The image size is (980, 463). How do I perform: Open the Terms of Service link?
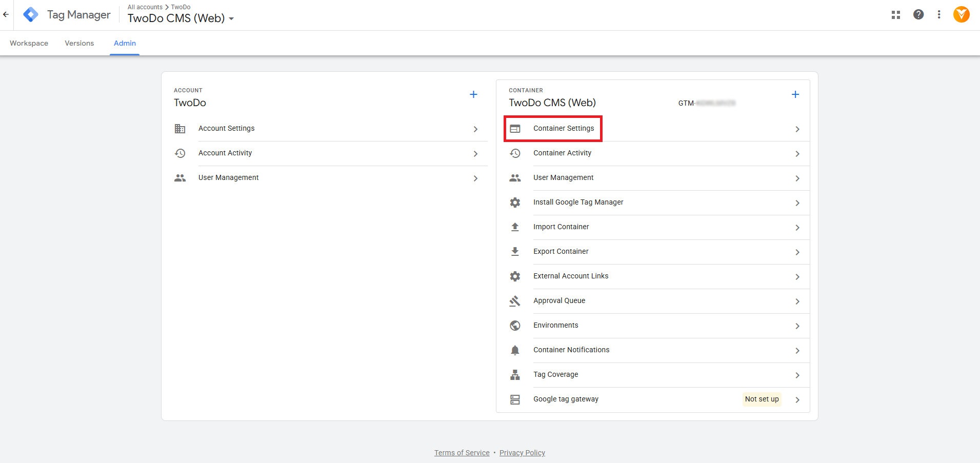pyautogui.click(x=462, y=453)
